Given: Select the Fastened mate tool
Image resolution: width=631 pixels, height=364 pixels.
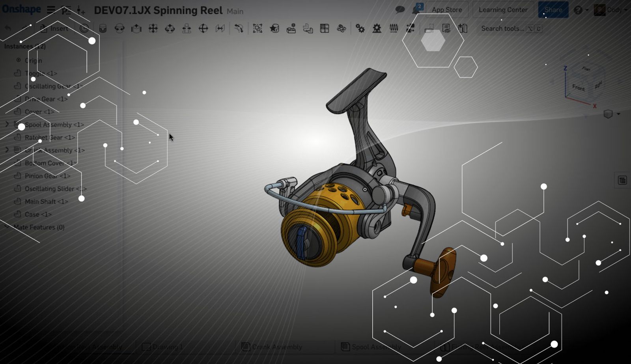Looking at the screenshot, I should (x=103, y=28).
